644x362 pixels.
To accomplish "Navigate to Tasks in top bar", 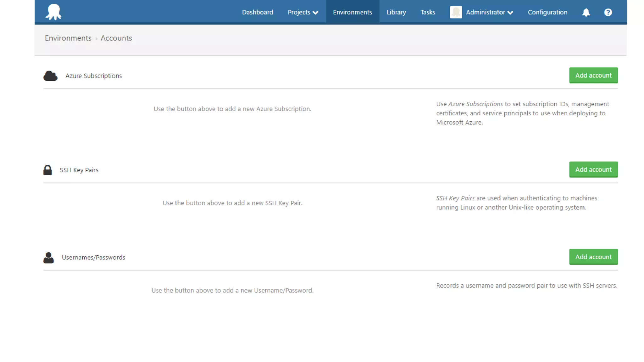I will 428,12.
